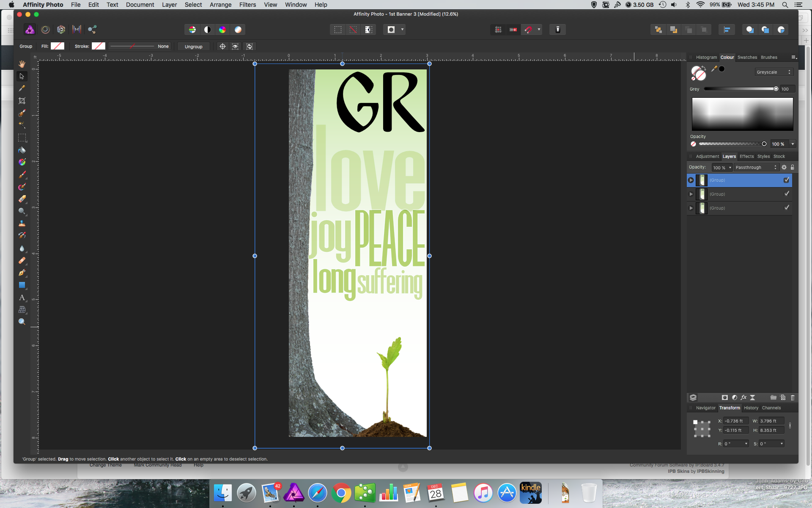Expand the third (Group) layer
Viewport: 812px width, 508px height.
coord(691,208)
